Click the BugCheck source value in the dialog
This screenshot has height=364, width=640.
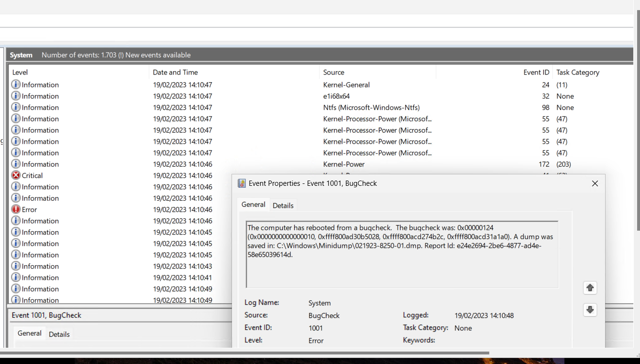(x=324, y=315)
